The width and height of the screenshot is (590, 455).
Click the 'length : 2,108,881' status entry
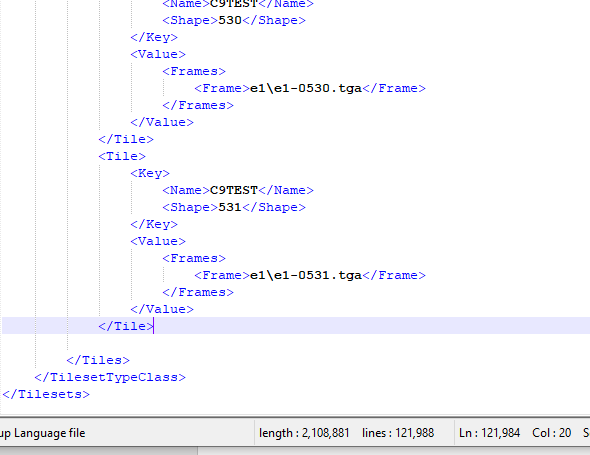(x=304, y=433)
